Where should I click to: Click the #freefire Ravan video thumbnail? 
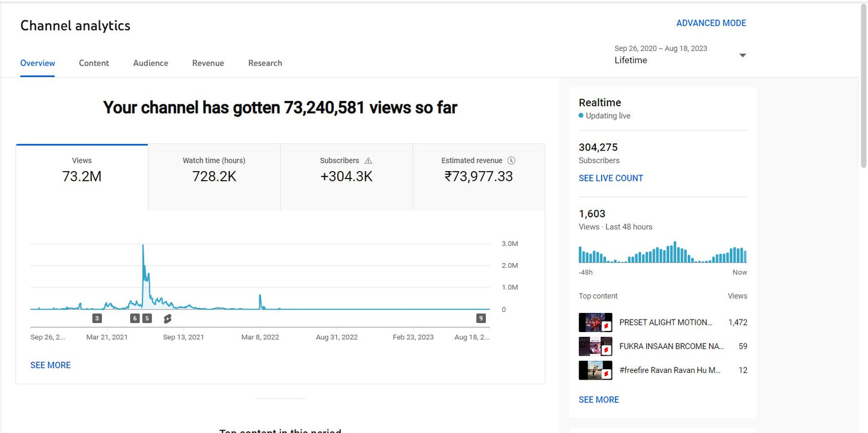[x=595, y=371]
